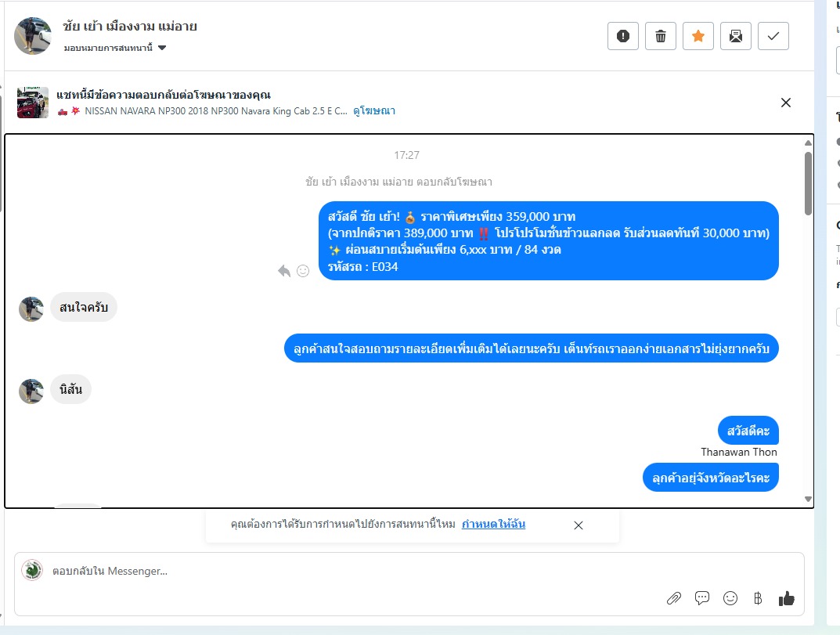
Task: Click the baht payment request icon
Action: tap(758, 598)
